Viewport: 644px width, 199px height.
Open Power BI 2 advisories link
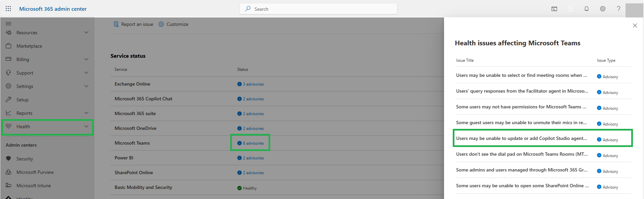[x=253, y=158]
